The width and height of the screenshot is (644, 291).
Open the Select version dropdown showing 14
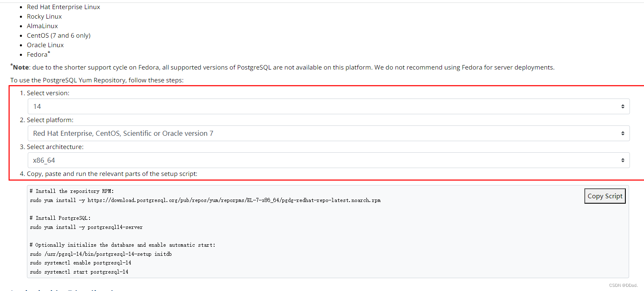tap(328, 106)
